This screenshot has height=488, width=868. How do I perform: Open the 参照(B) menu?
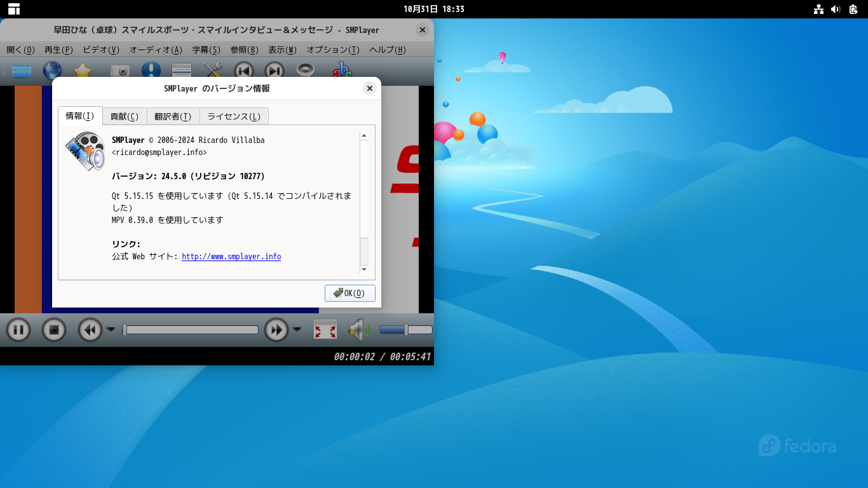point(245,50)
